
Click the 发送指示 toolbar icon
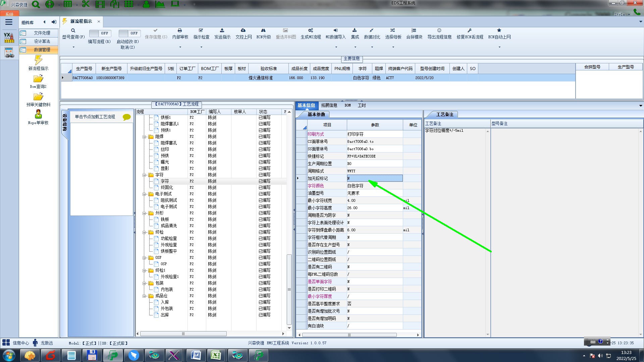[x=222, y=31]
